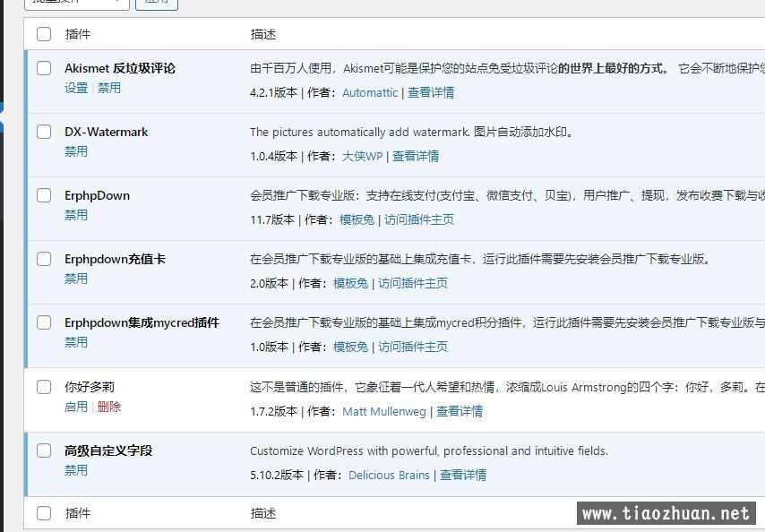The width and height of the screenshot is (765, 532).
Task: Select the DX-Watermark plugin checkbox
Action: click(44, 132)
